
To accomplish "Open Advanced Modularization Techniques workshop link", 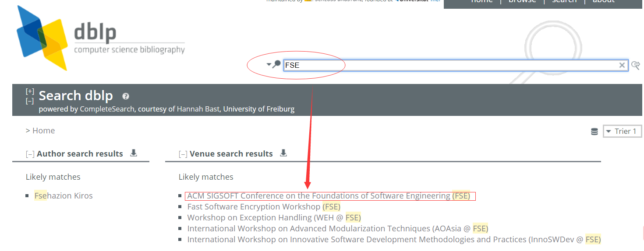I will pos(338,228).
